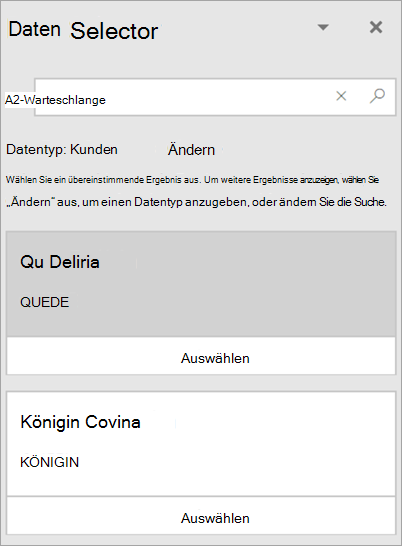Click the KÖNIGIN customer code text
The image size is (402, 546).
[49, 462]
